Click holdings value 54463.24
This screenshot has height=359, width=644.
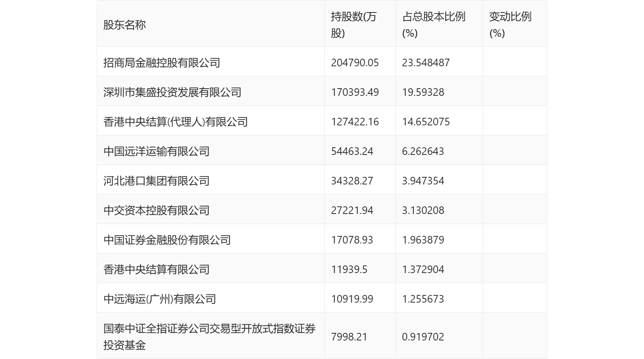coord(352,151)
